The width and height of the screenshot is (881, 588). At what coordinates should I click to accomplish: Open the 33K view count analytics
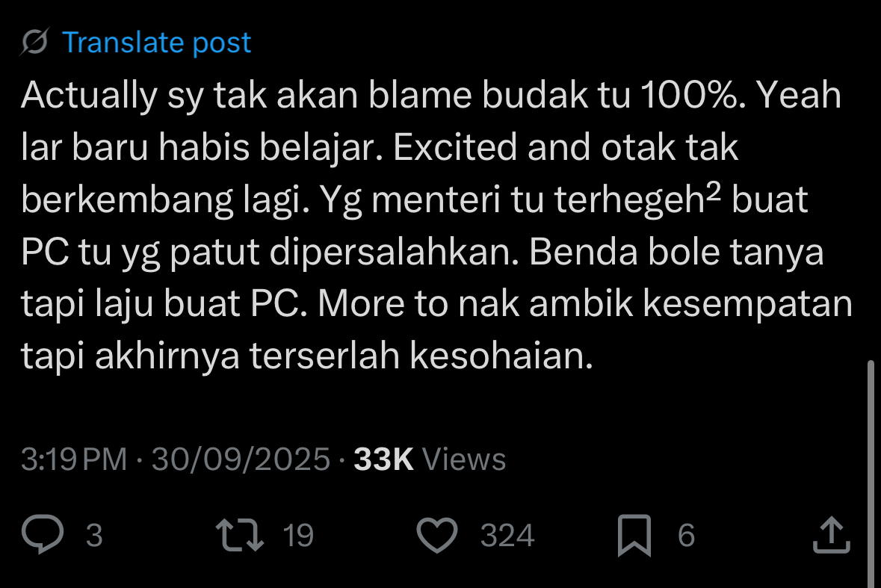click(383, 459)
